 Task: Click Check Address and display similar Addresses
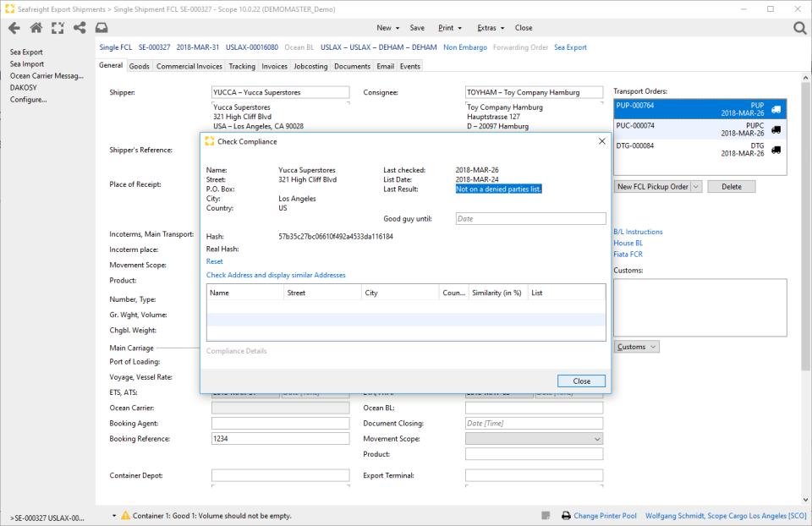click(276, 275)
